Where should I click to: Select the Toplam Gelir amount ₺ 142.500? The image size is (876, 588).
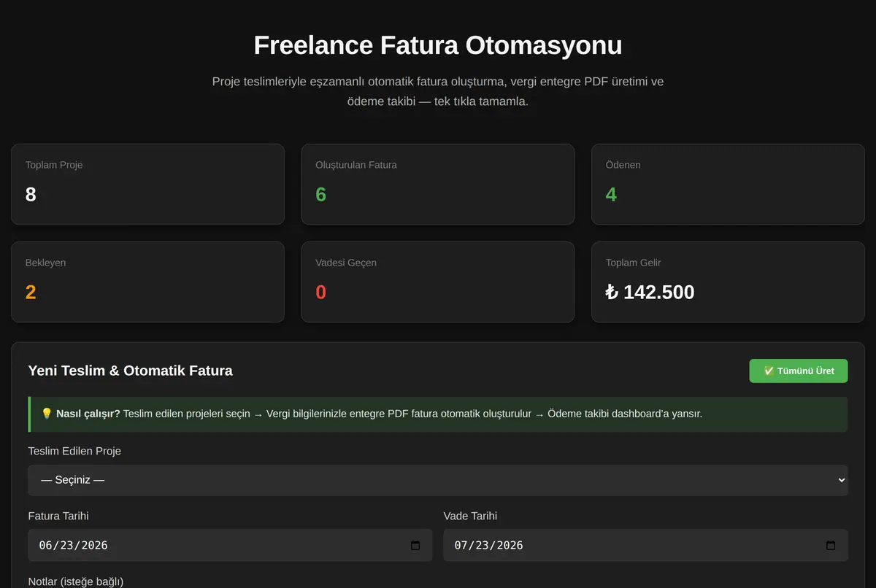[650, 293]
